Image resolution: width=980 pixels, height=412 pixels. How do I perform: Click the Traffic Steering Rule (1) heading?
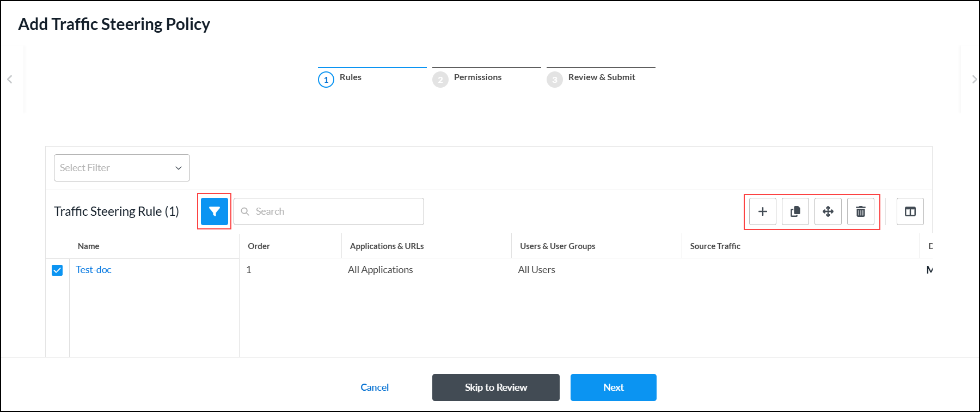[117, 211]
